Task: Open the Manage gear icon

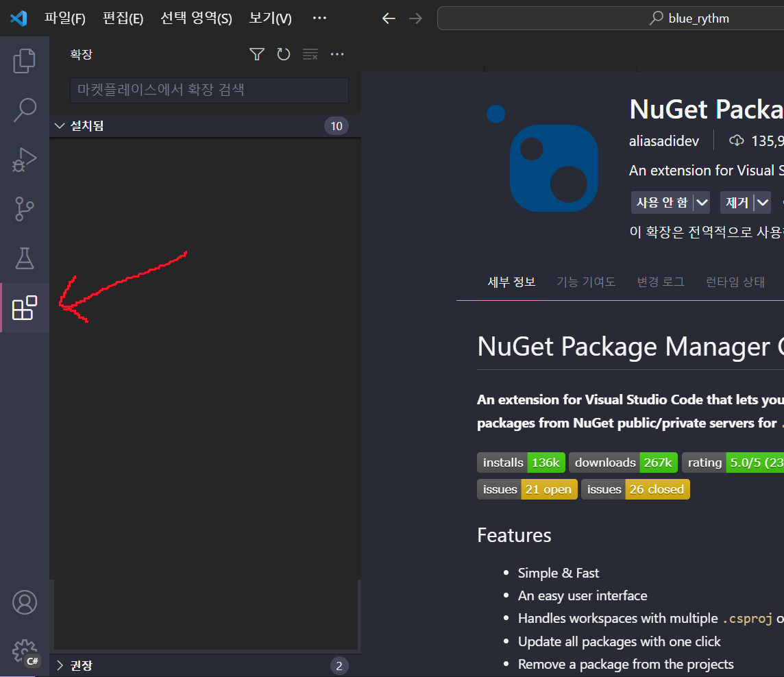Action: click(25, 651)
